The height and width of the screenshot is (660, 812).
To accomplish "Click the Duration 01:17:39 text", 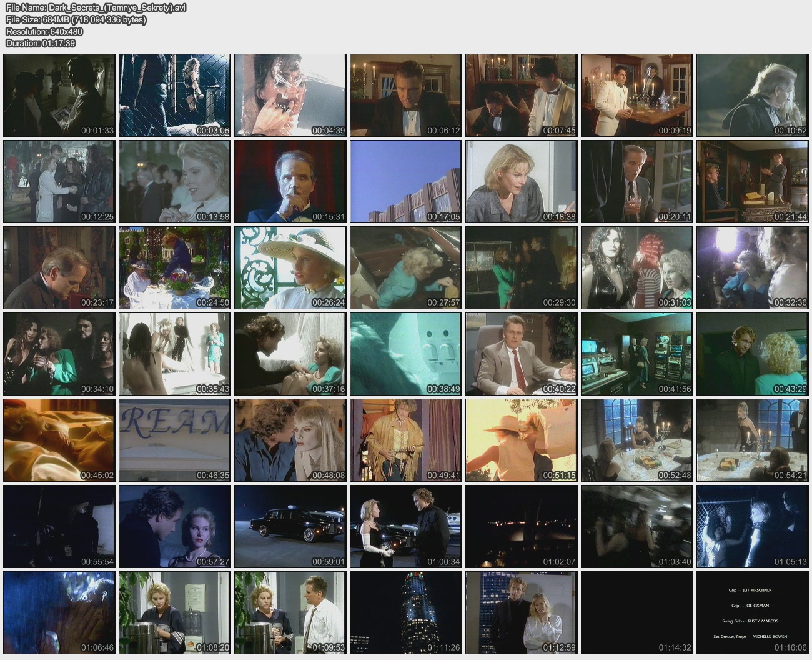I will pos(41,43).
